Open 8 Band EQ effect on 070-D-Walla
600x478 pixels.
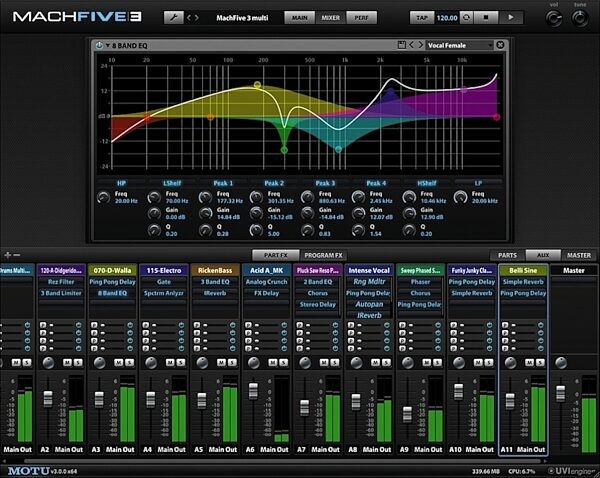pyautogui.click(x=112, y=293)
